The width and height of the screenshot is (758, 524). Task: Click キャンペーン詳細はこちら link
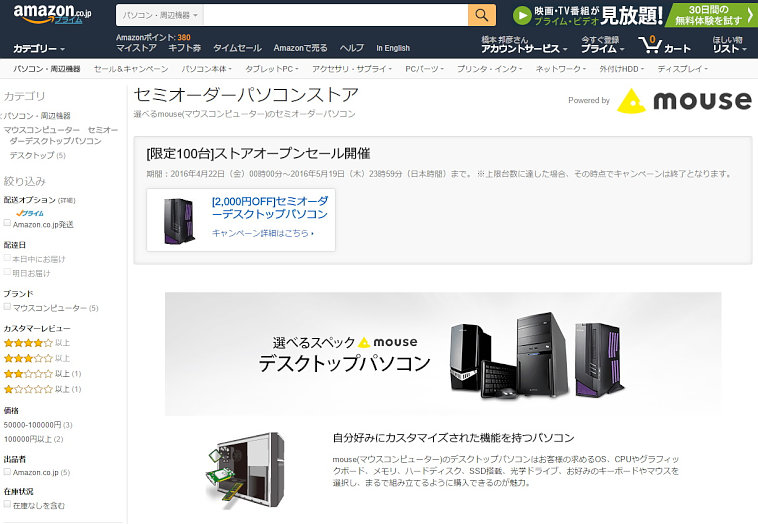tap(263, 233)
